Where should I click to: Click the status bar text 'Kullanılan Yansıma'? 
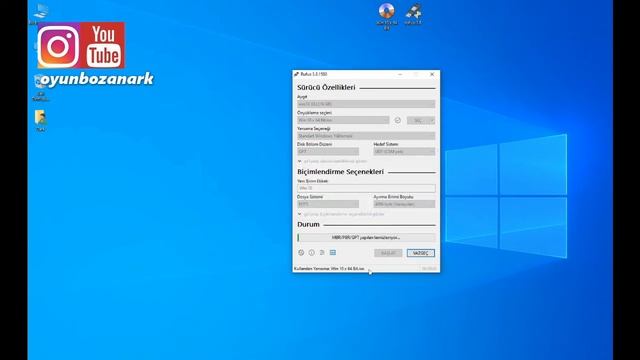[x=329, y=269]
